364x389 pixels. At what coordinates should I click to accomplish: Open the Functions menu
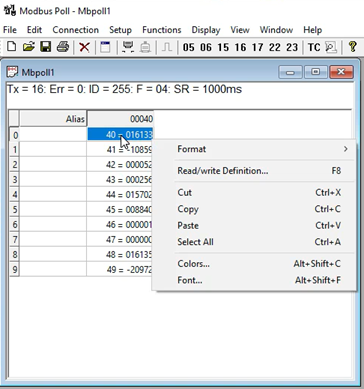pyautogui.click(x=162, y=30)
